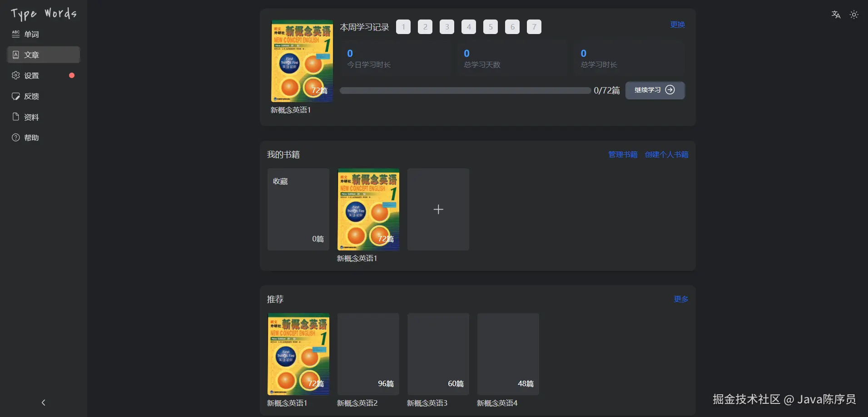Select day 7 in 本周学习记录
The image size is (868, 417).
click(534, 27)
